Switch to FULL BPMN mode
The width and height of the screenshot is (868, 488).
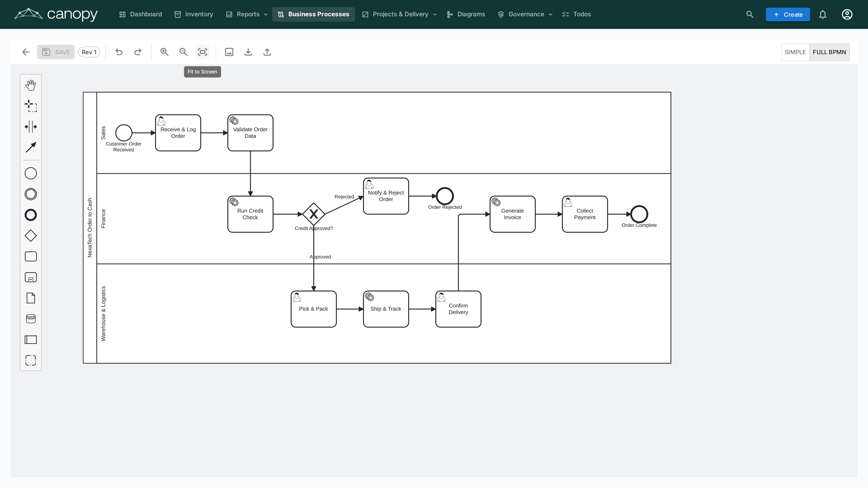pyautogui.click(x=829, y=52)
